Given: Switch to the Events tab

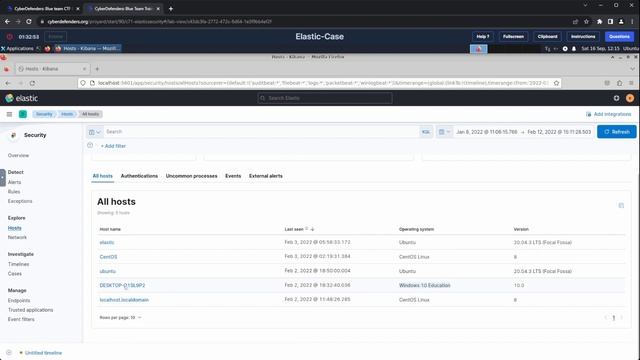Looking at the screenshot, I should (x=233, y=176).
